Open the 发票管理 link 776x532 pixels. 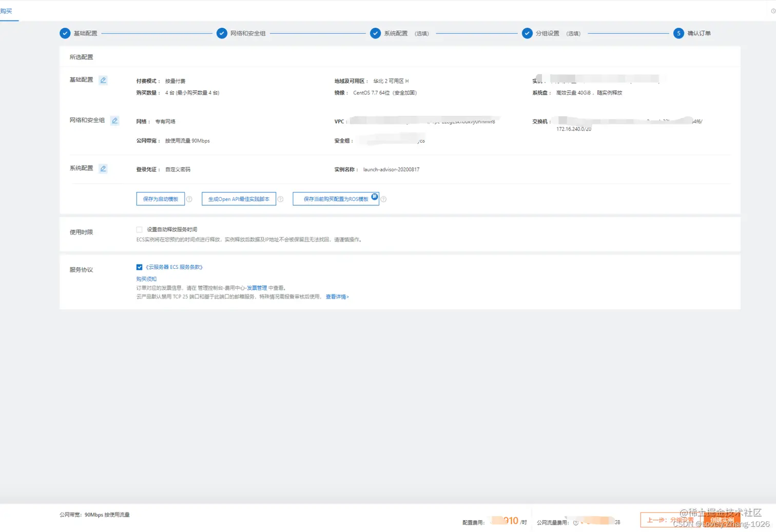[x=257, y=288]
